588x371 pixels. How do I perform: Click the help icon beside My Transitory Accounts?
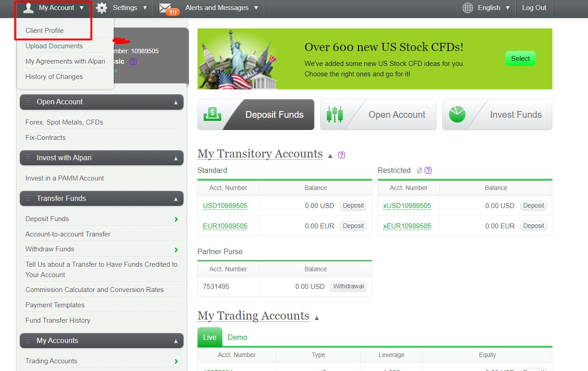(341, 155)
